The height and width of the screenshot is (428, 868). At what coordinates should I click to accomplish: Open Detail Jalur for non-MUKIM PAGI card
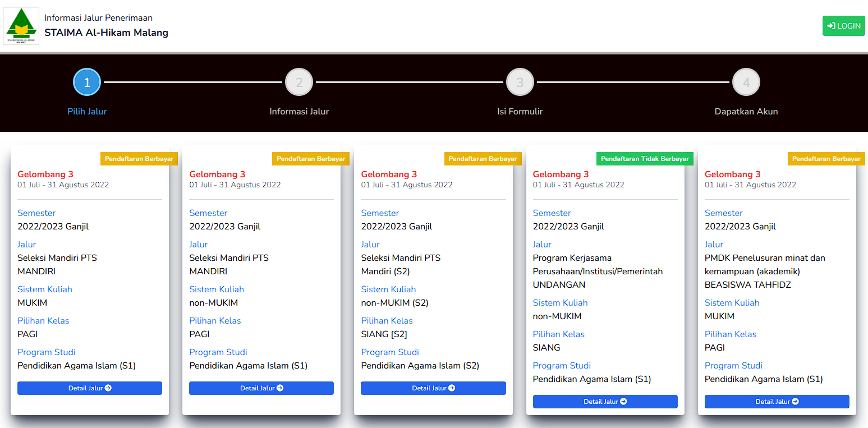click(x=261, y=388)
